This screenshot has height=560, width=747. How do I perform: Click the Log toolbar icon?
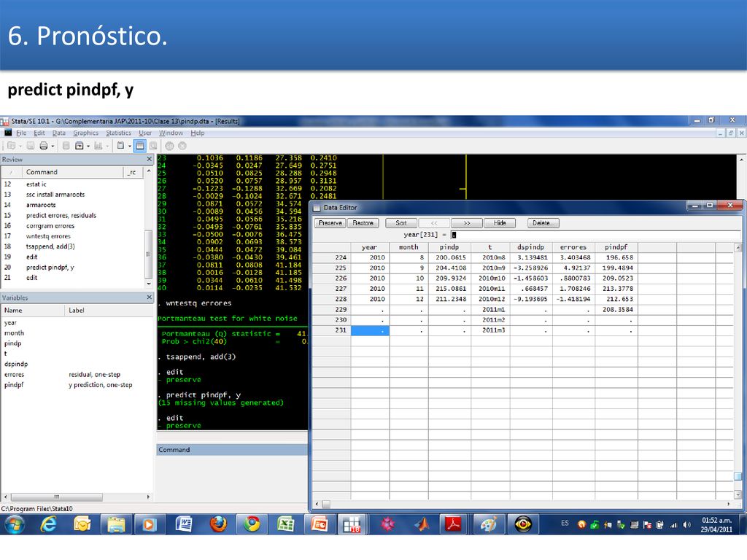66,146
